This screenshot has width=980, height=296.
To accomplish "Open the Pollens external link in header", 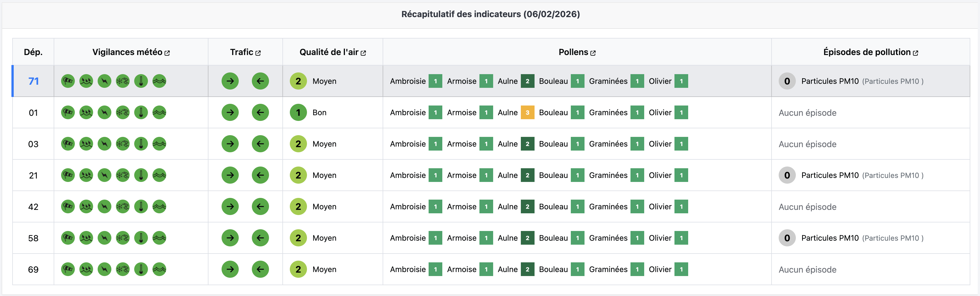I will (593, 53).
